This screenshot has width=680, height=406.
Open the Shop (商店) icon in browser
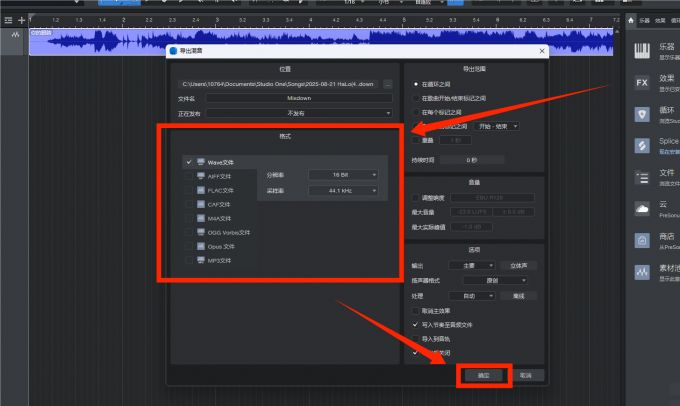pyautogui.click(x=642, y=240)
